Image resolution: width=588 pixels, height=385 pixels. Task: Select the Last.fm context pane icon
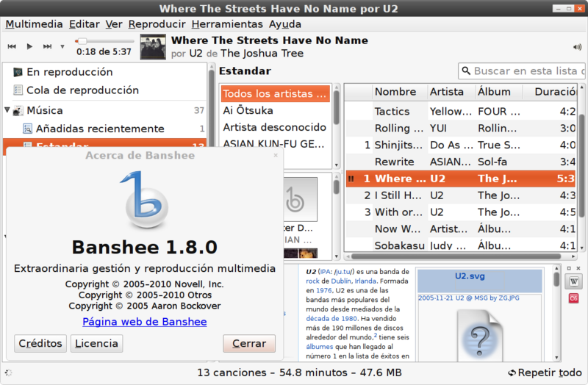[x=573, y=298]
